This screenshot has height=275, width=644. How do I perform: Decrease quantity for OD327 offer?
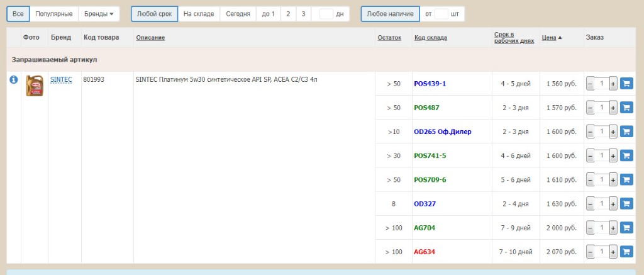[x=590, y=204]
